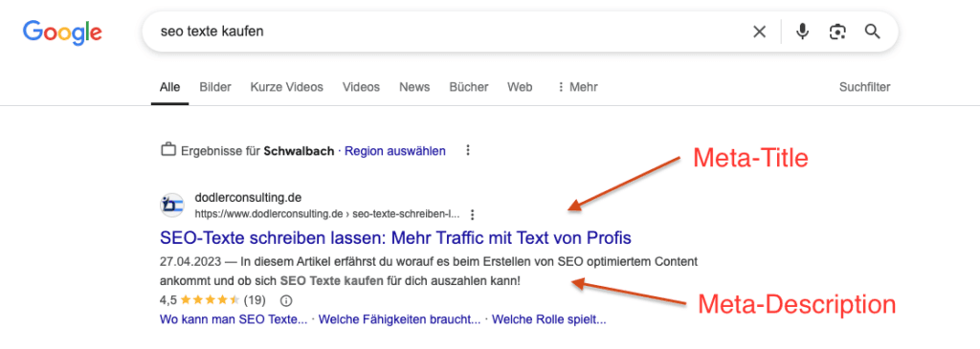Open the News tab
This screenshot has width=980, height=349.
coord(414,87)
